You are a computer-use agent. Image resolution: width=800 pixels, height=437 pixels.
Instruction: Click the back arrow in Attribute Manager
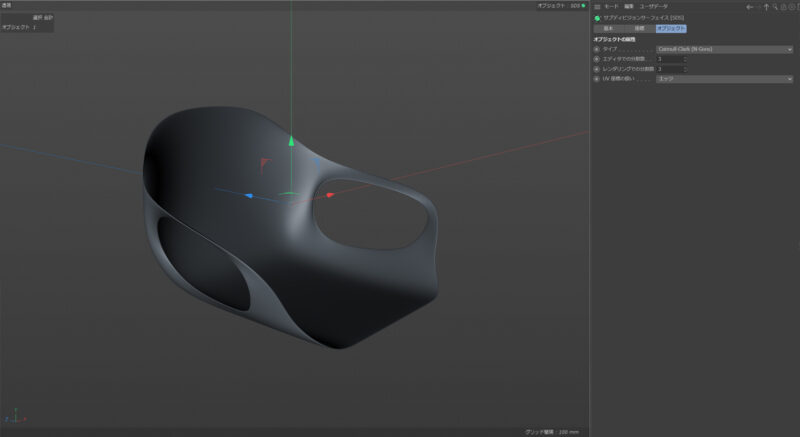coord(749,7)
